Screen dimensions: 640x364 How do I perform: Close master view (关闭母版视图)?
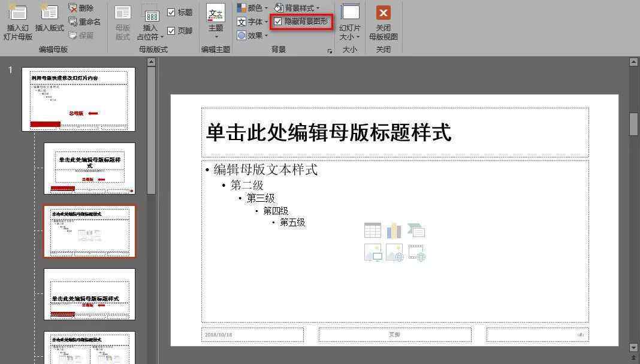pos(383,22)
